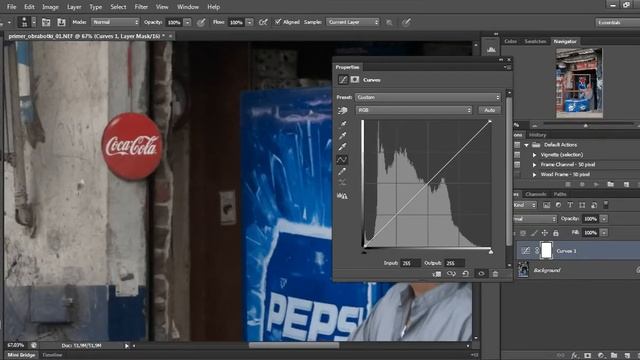The height and width of the screenshot is (360, 640).
Task: Click the histogram clipping warning icon
Action: (x=342, y=196)
